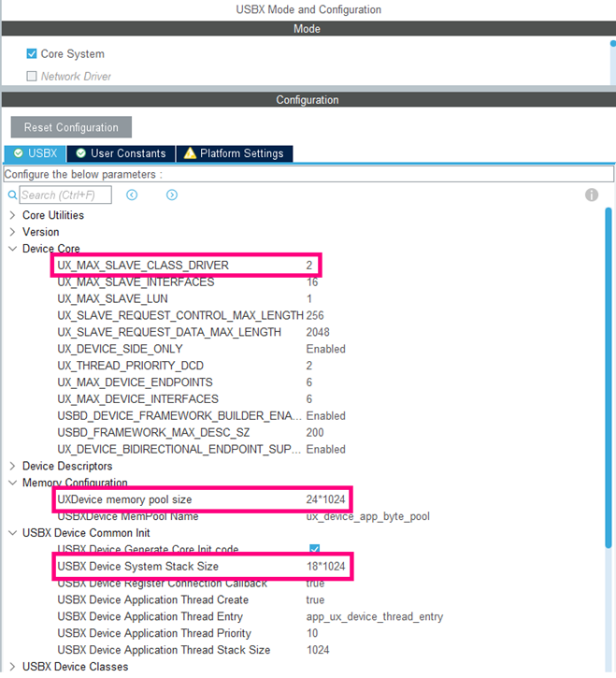The image size is (616, 678).
Task: Toggle USBX Device Generate Core Init code checkbox
Action: tap(315, 549)
